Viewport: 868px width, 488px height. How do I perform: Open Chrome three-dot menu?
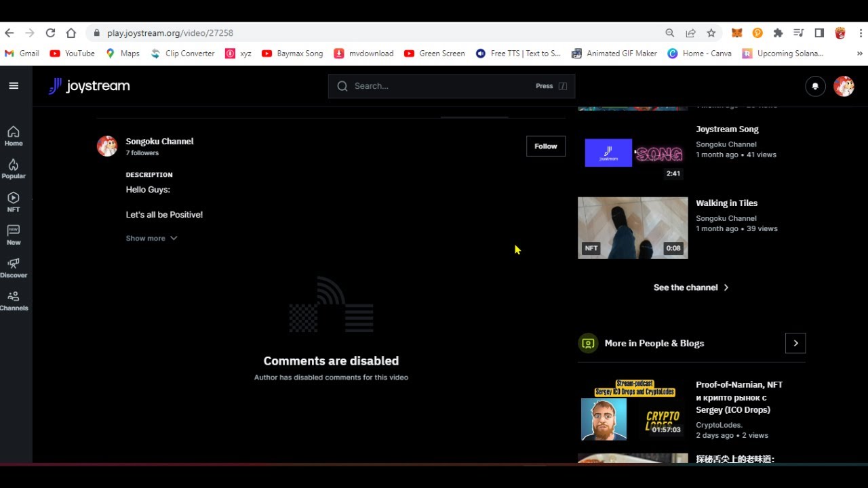tap(861, 33)
